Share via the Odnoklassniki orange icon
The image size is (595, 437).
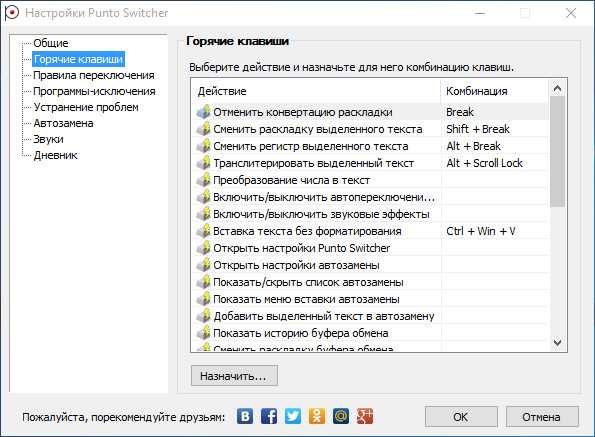click(x=317, y=416)
